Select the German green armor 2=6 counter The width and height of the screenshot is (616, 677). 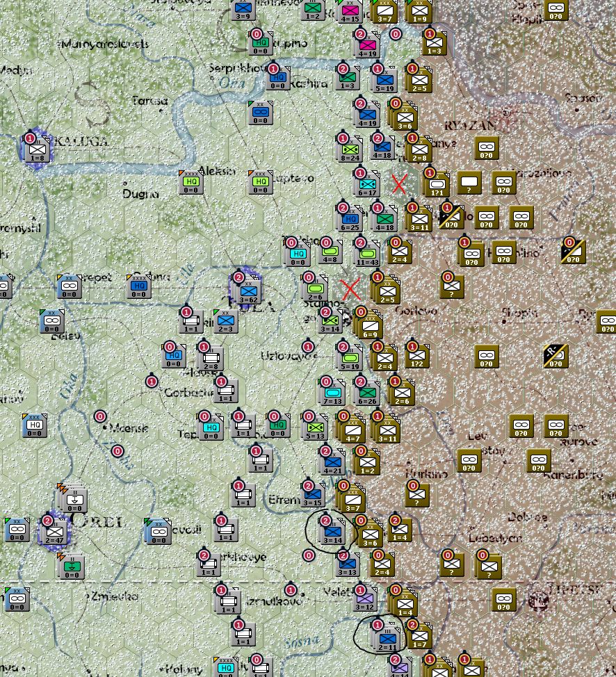315,288
